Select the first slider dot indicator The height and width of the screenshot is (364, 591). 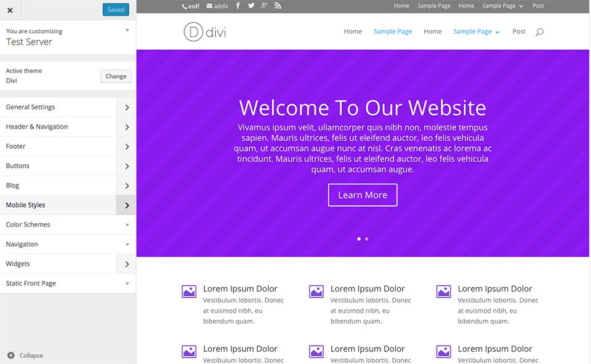359,239
